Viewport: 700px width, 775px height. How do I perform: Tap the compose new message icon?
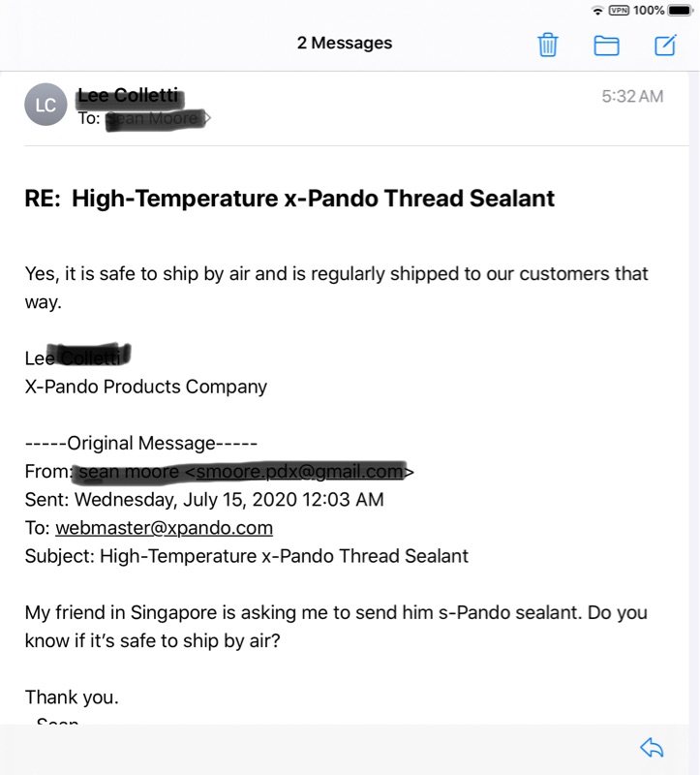[665, 45]
